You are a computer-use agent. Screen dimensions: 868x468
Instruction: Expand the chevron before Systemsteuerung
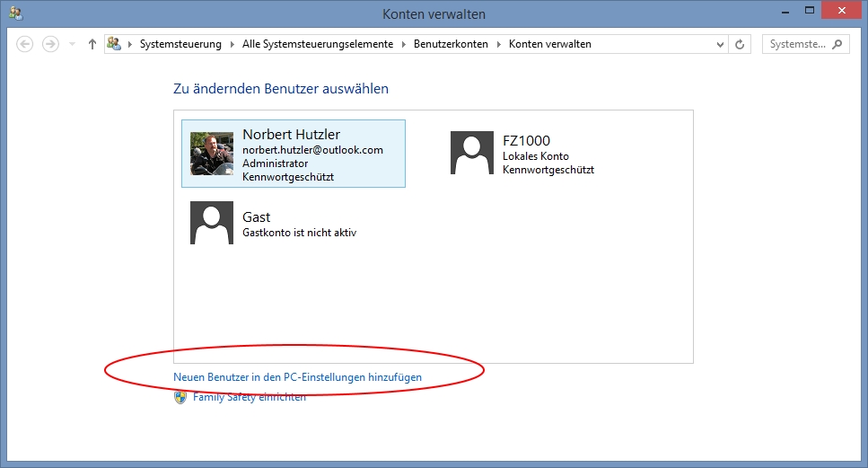coord(130,44)
